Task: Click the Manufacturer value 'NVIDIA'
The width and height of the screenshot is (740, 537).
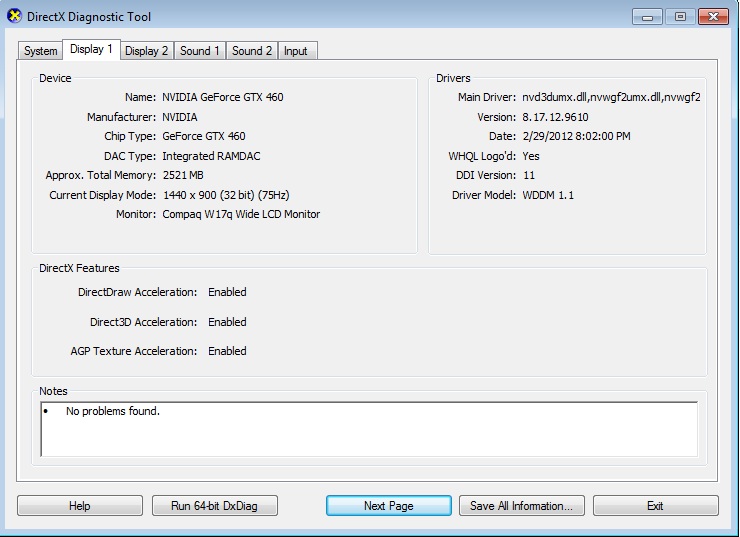Action: (x=180, y=117)
